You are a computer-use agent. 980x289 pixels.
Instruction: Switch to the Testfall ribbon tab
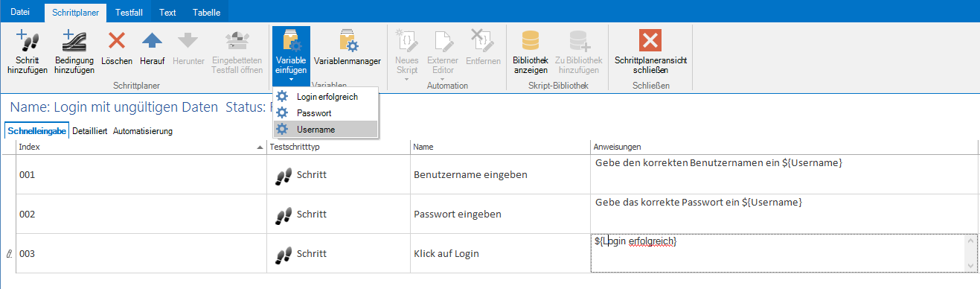coord(129,13)
